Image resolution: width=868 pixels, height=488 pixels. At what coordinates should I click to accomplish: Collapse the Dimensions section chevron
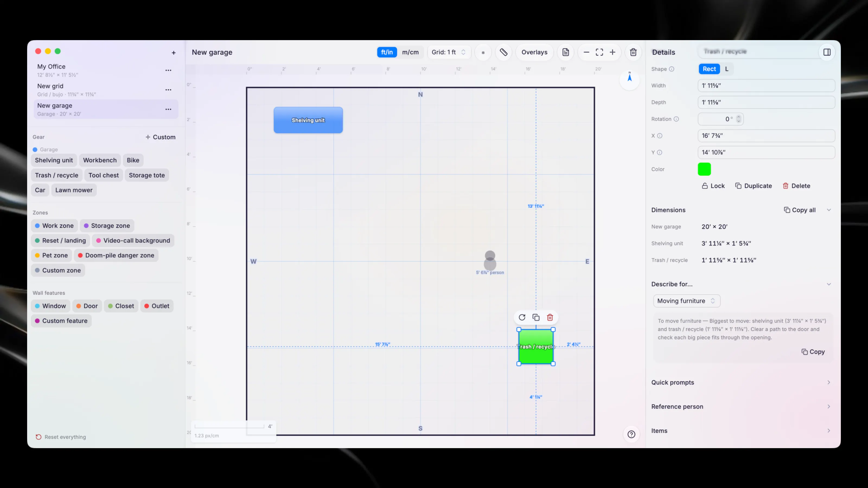[x=829, y=210]
